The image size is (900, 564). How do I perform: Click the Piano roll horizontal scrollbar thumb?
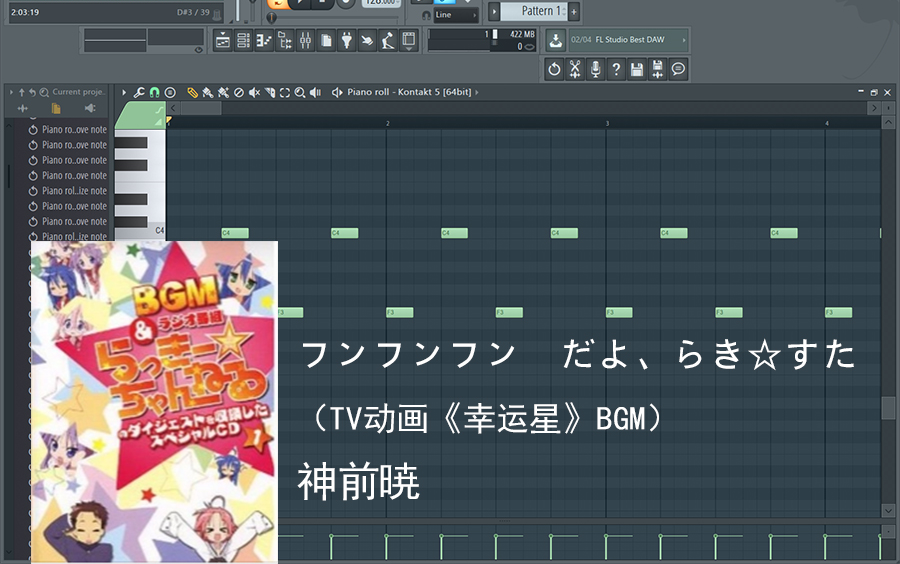[200, 107]
